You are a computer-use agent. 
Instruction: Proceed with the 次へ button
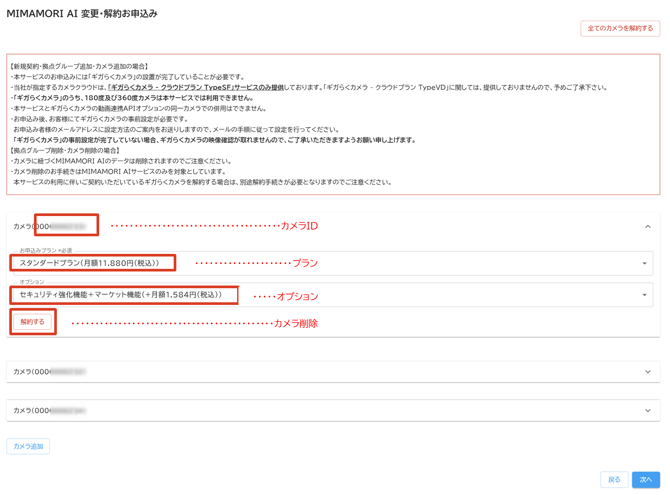(x=646, y=480)
